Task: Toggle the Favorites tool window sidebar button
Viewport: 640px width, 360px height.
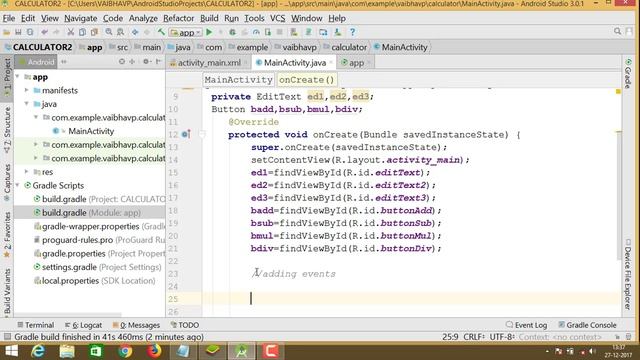Action: coord(7,235)
